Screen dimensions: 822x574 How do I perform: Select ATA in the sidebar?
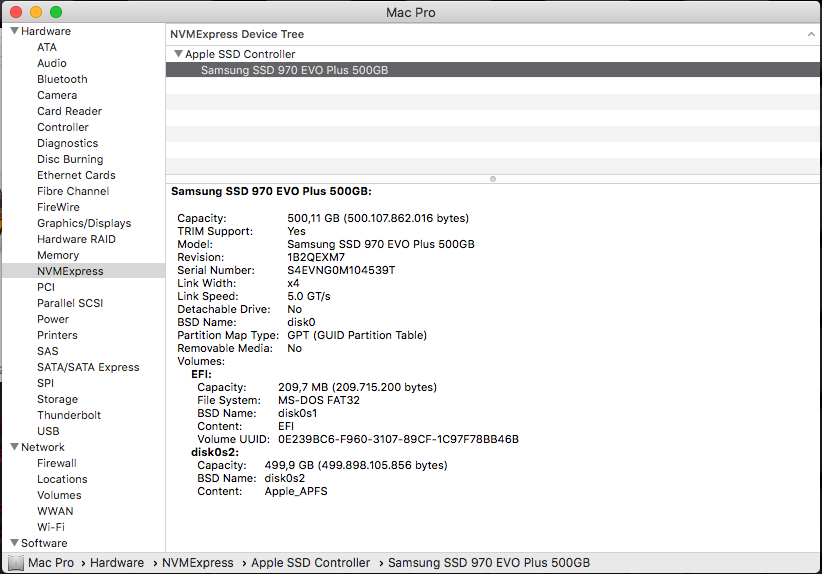pos(47,47)
